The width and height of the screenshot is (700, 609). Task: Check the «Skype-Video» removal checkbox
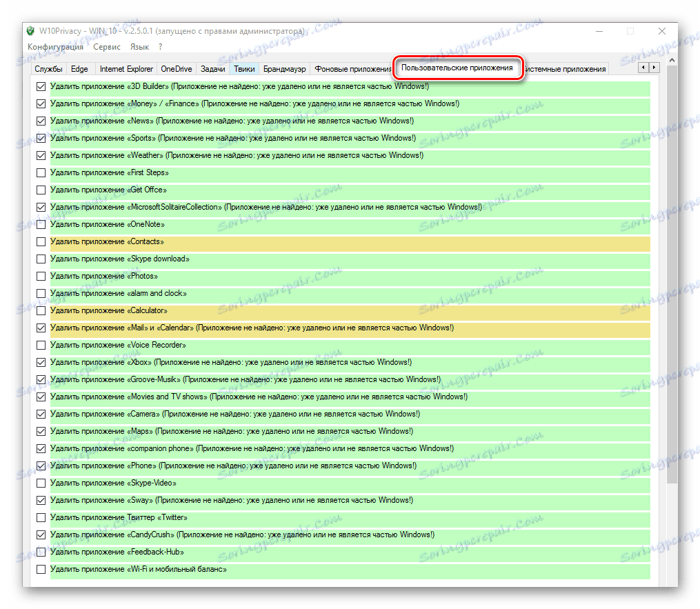[x=41, y=483]
